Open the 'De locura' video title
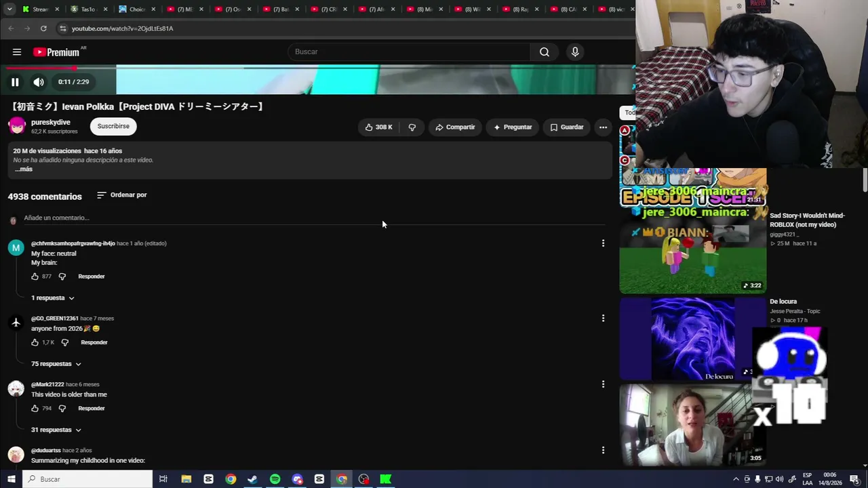The image size is (868, 488). (x=783, y=302)
